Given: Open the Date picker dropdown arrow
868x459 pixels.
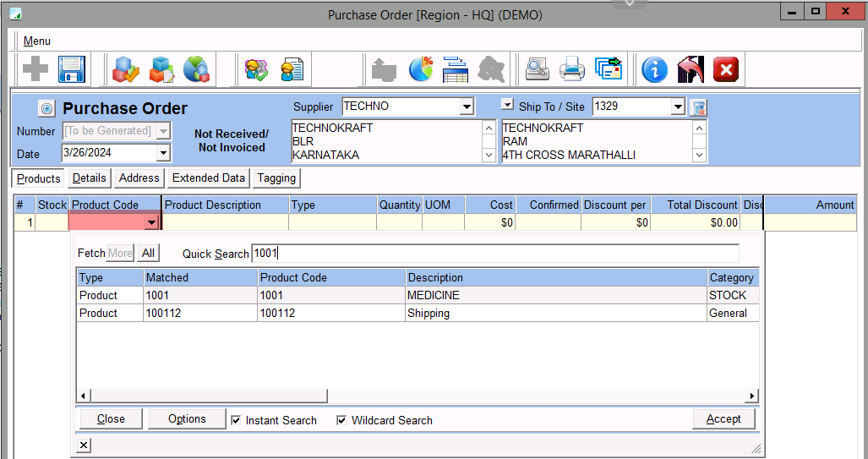Looking at the screenshot, I should (163, 153).
